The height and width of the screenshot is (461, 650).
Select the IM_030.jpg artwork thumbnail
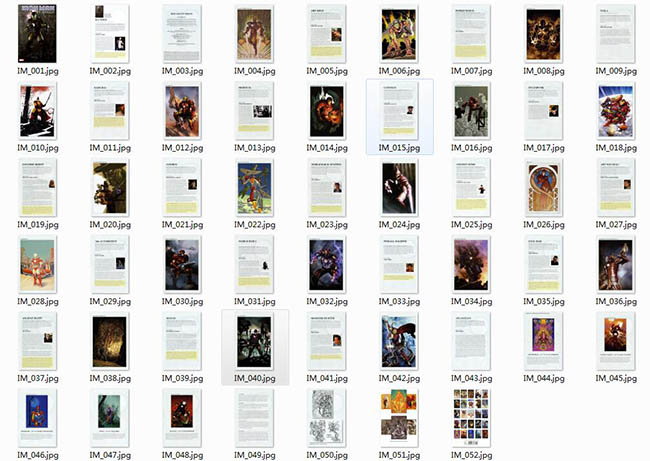(x=182, y=264)
